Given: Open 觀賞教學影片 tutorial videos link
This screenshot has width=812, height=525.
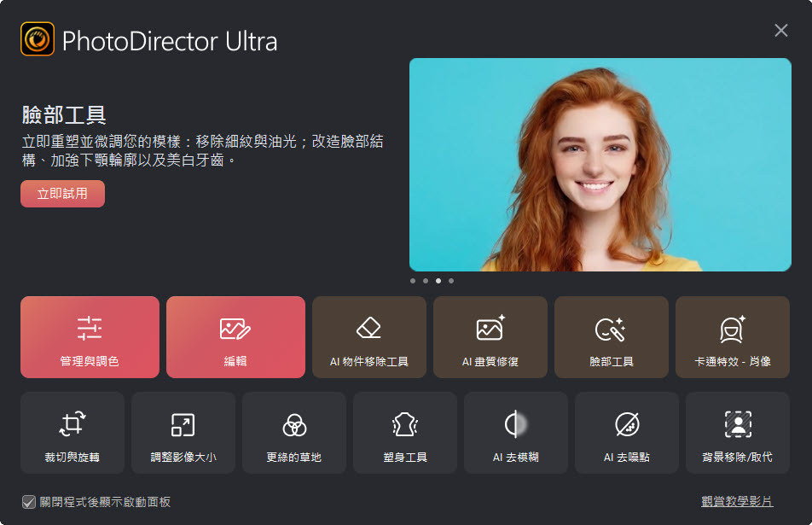Looking at the screenshot, I should point(754,503).
